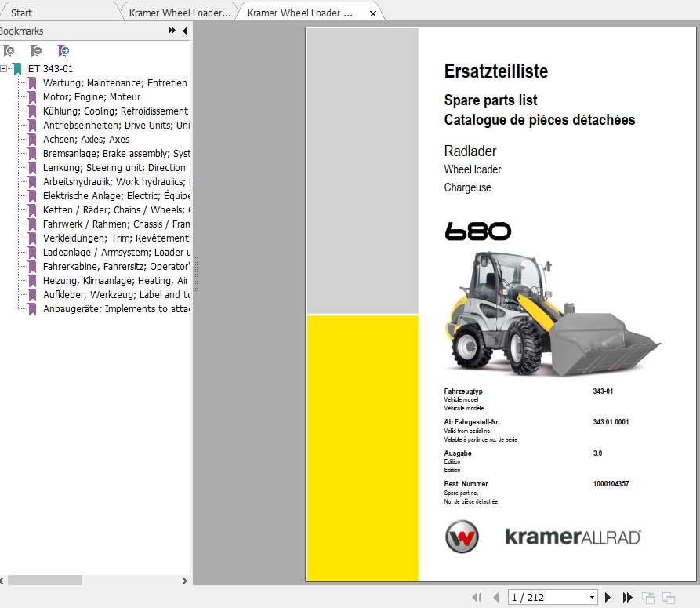700x608 pixels.
Task: Click bookmark icon beside Heizung, Klimaanlage
Action: point(32,281)
